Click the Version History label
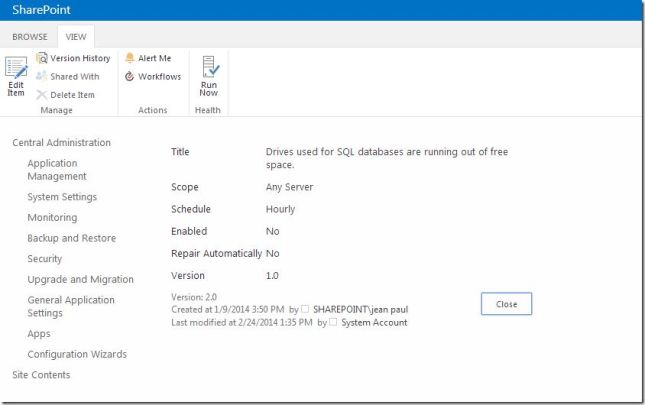645x405 pixels. 80,58
